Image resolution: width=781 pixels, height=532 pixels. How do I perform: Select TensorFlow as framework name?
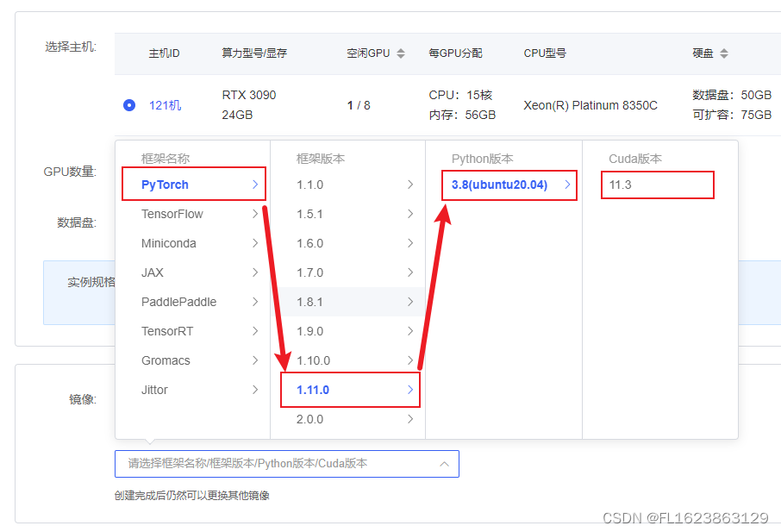[172, 214]
